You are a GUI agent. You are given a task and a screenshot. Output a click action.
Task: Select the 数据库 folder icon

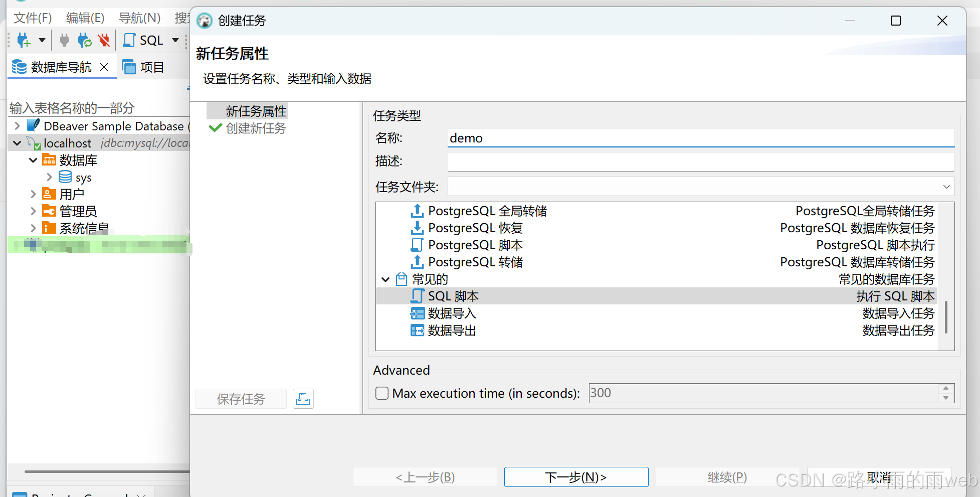49,160
